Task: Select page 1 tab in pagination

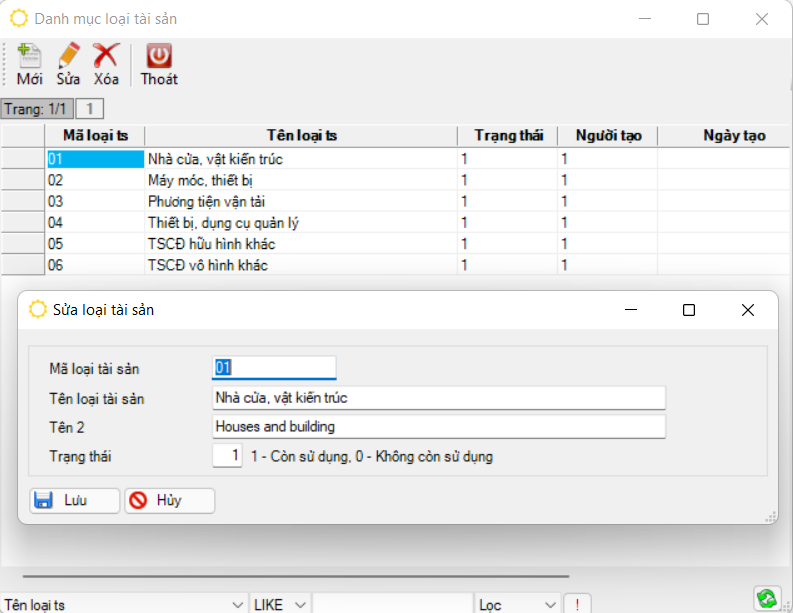Action: 89,108
